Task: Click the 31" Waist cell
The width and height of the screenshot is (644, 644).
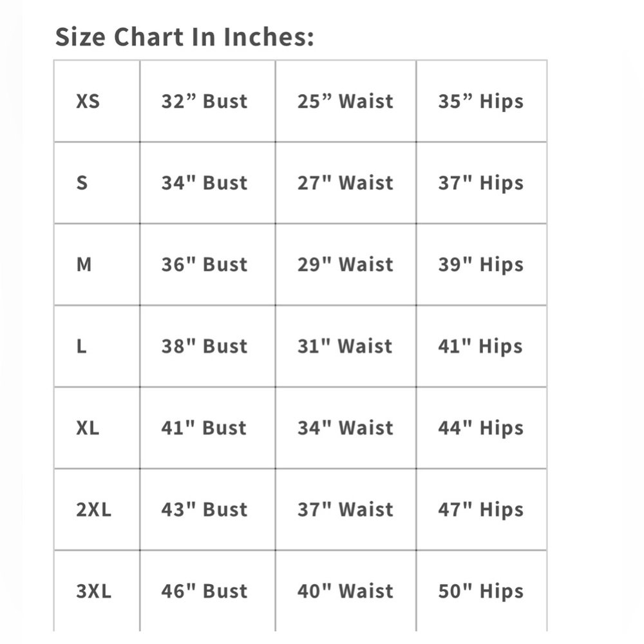Action: coord(346,346)
